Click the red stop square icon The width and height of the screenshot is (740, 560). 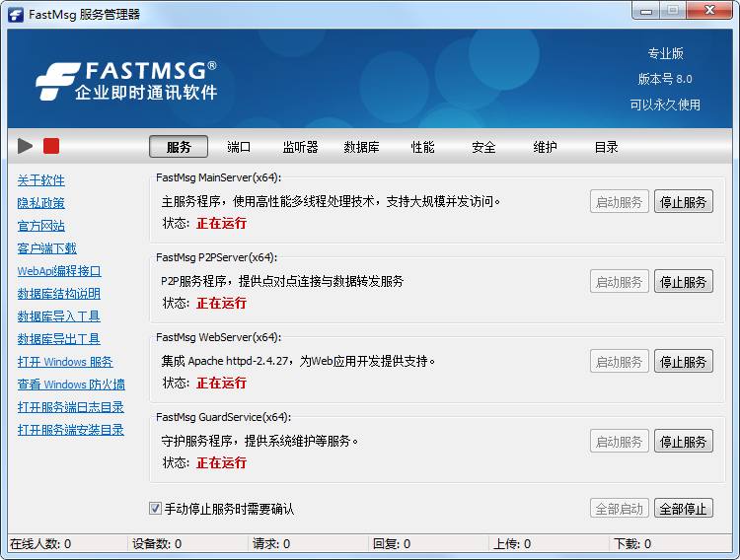tap(51, 146)
